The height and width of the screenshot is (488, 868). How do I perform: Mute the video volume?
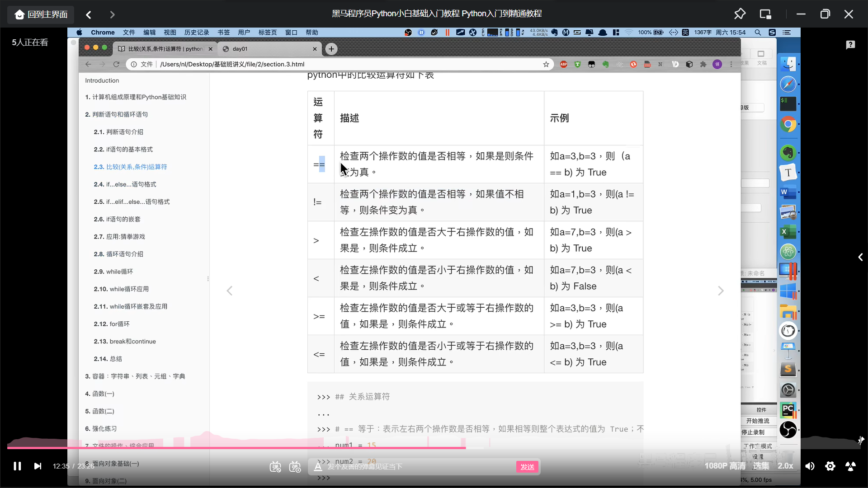[x=810, y=466]
